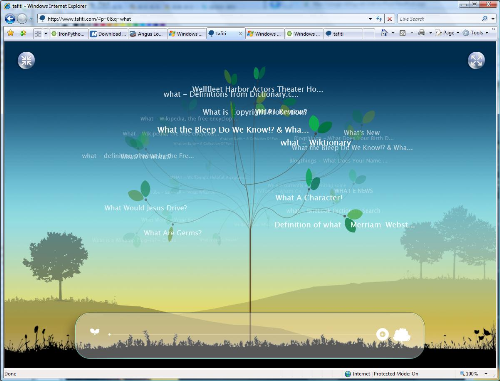Expand the Feeds dropdown arrow
Viewport: 500px width, 381px height.
tap(412, 33)
